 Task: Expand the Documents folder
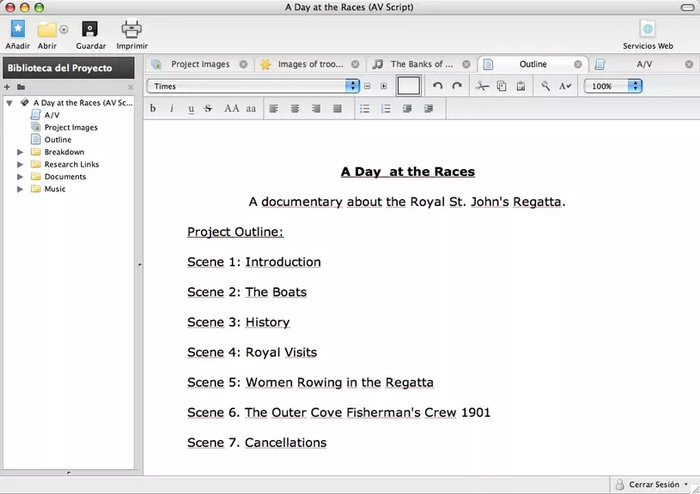(x=20, y=177)
